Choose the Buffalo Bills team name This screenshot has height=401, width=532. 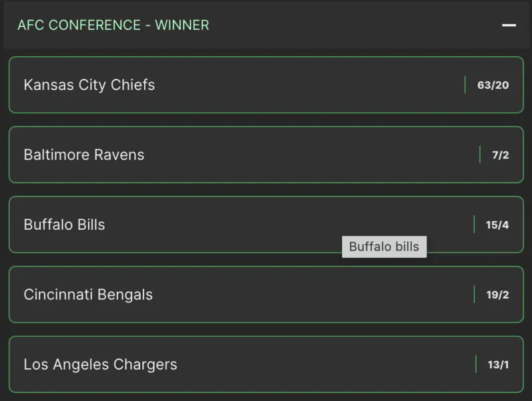[x=64, y=225]
